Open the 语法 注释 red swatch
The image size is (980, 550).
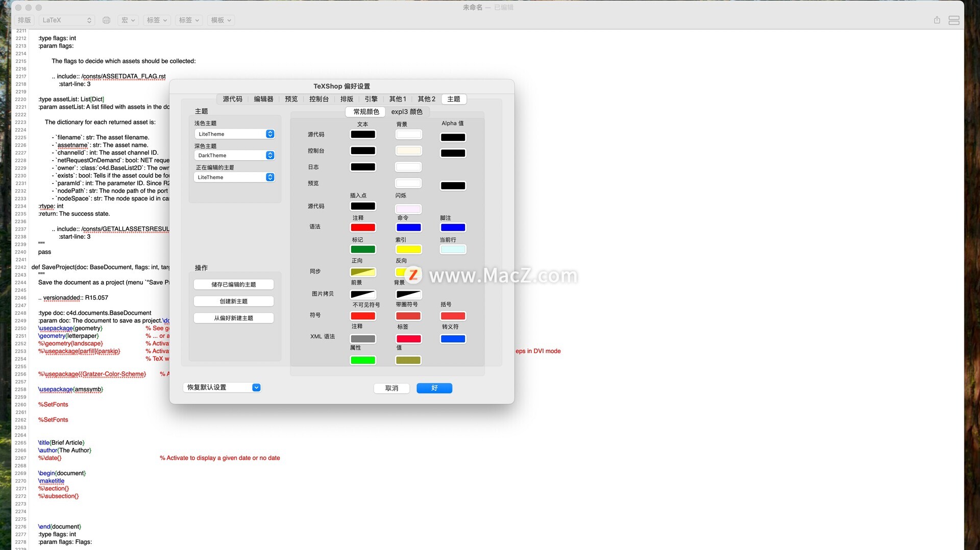click(x=363, y=228)
